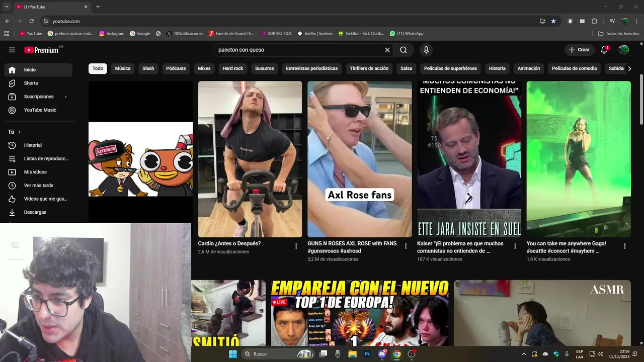Select the Slash filter chip
This screenshot has width=644, height=362.
tap(148, 68)
